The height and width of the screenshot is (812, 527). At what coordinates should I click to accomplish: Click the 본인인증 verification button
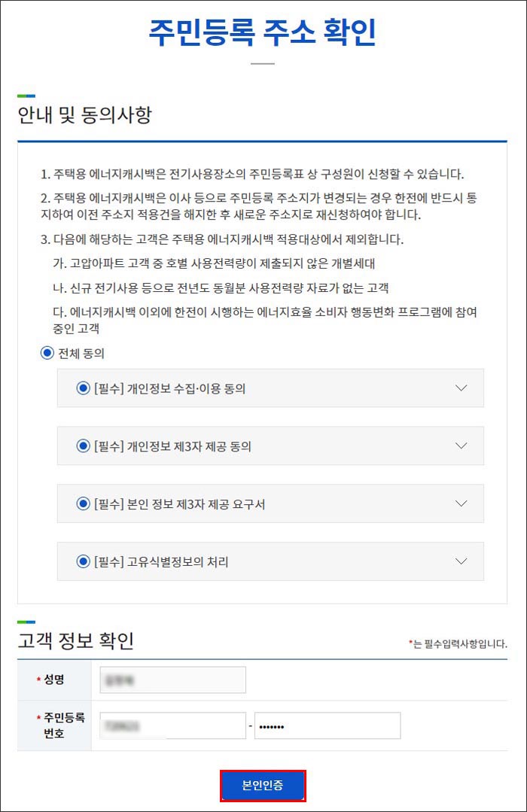(x=263, y=784)
